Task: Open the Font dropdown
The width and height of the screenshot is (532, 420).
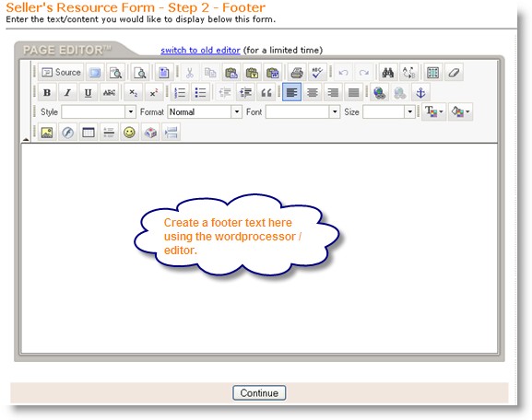Action: pos(302,111)
